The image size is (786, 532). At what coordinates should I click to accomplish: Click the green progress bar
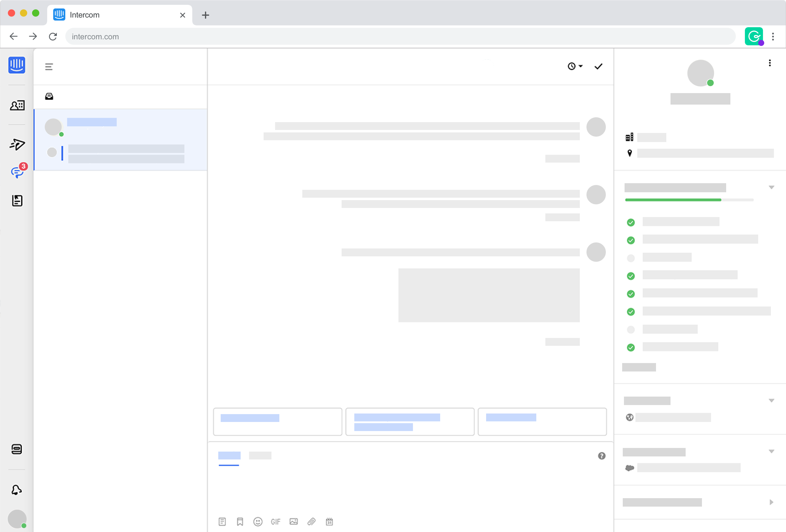(x=673, y=200)
